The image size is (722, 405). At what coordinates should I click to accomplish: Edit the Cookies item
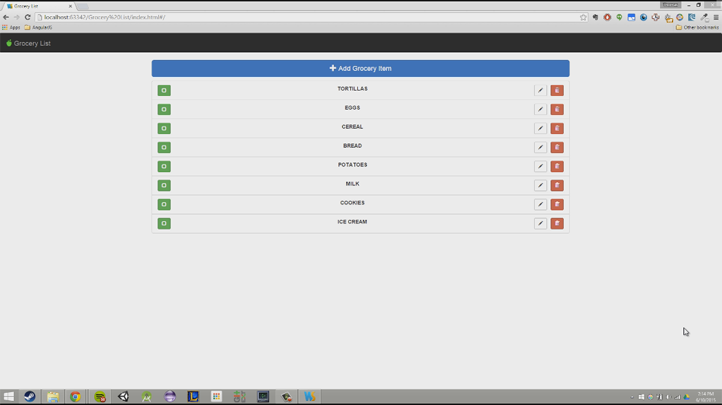(x=540, y=205)
